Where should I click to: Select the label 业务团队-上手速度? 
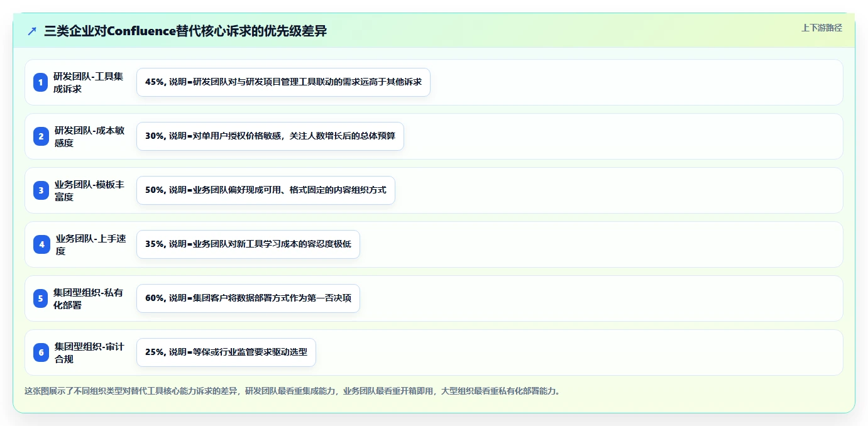coord(91,244)
